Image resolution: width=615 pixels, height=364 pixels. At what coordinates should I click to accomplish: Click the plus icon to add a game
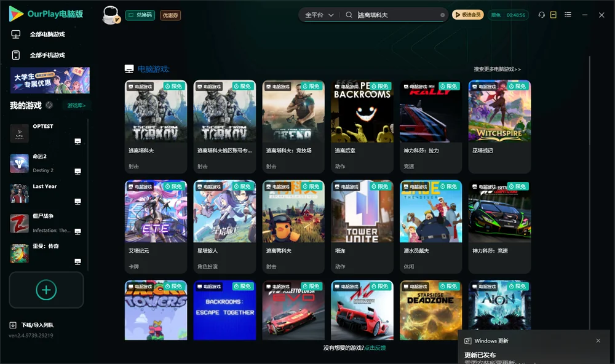tap(46, 290)
